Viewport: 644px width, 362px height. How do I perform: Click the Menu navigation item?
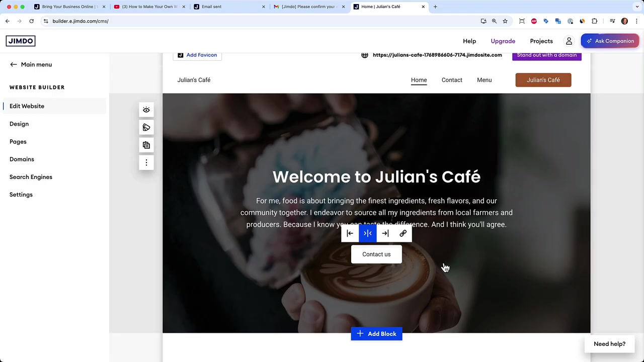[x=485, y=80]
